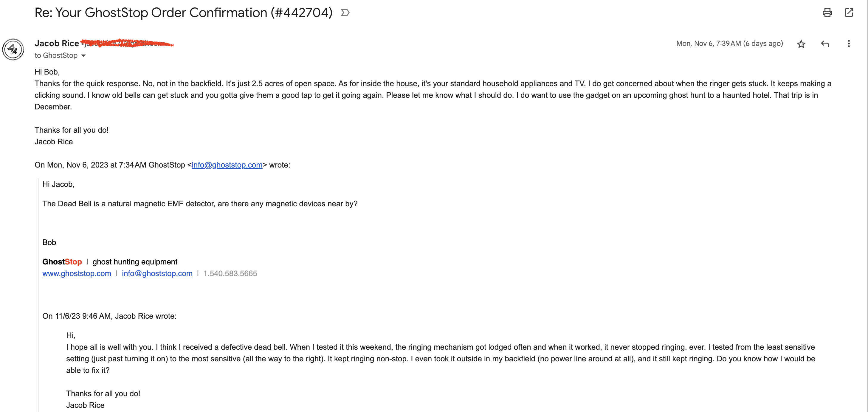Screen dimensions: 868x412
Task: Star the message from Jacob Rice
Action: (801, 44)
